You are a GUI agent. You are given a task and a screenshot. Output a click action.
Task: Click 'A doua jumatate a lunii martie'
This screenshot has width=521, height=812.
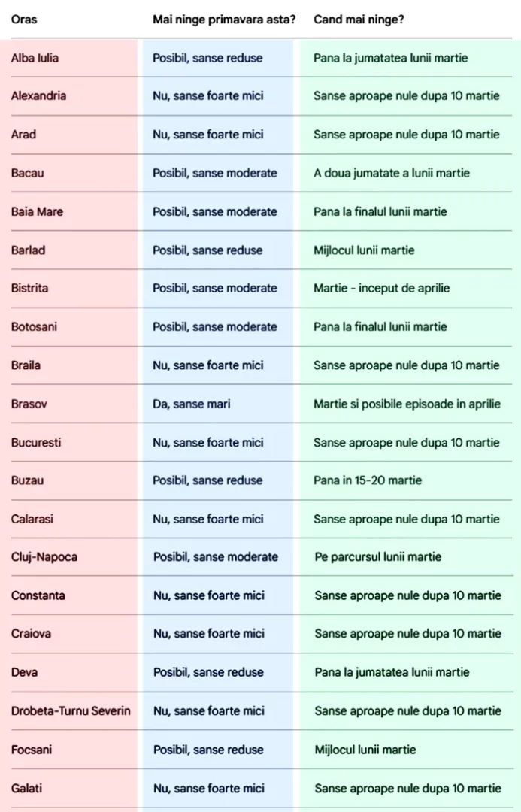[x=392, y=173]
